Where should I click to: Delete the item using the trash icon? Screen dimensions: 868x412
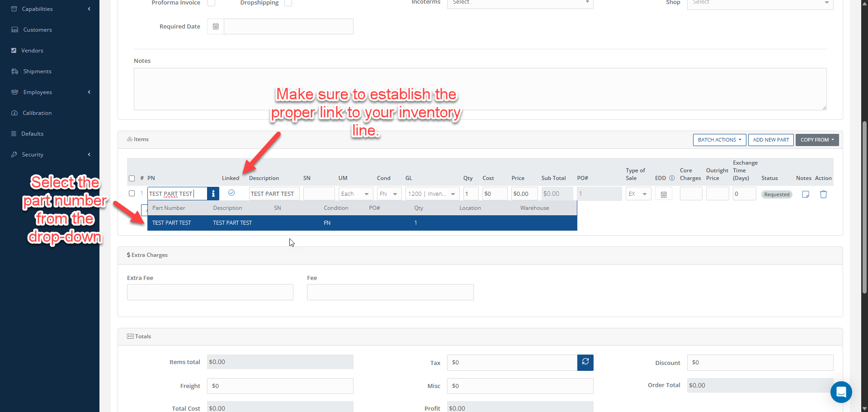click(x=823, y=194)
